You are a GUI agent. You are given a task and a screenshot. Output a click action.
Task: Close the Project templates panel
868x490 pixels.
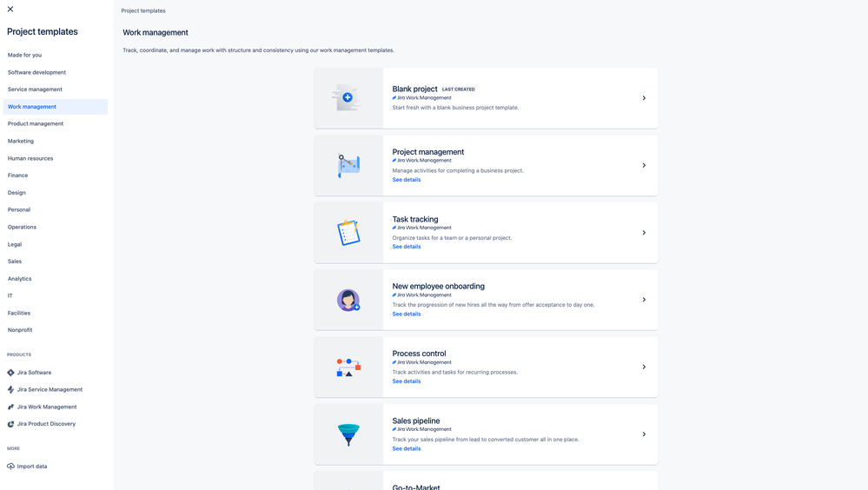point(10,9)
